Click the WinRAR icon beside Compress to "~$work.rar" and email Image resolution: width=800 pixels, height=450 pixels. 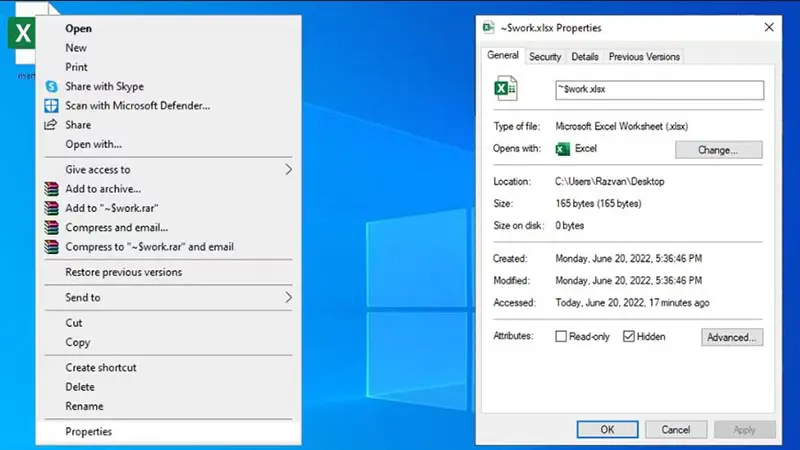[52, 247]
